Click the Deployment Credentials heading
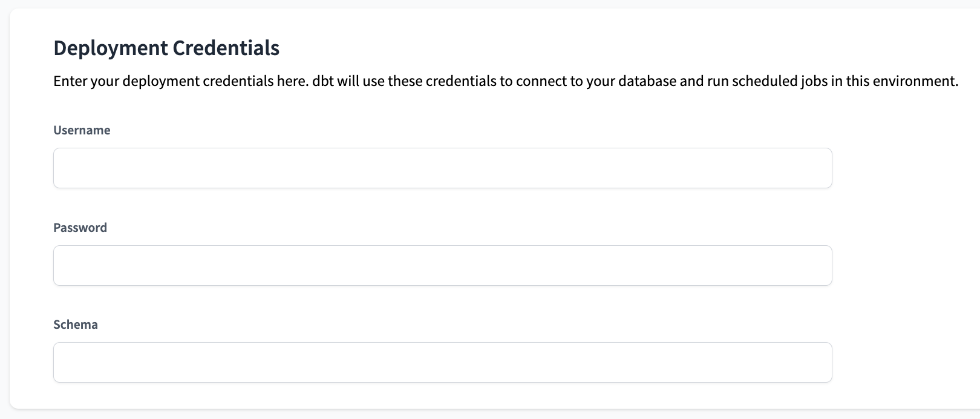Image resolution: width=980 pixels, height=419 pixels. point(166,47)
